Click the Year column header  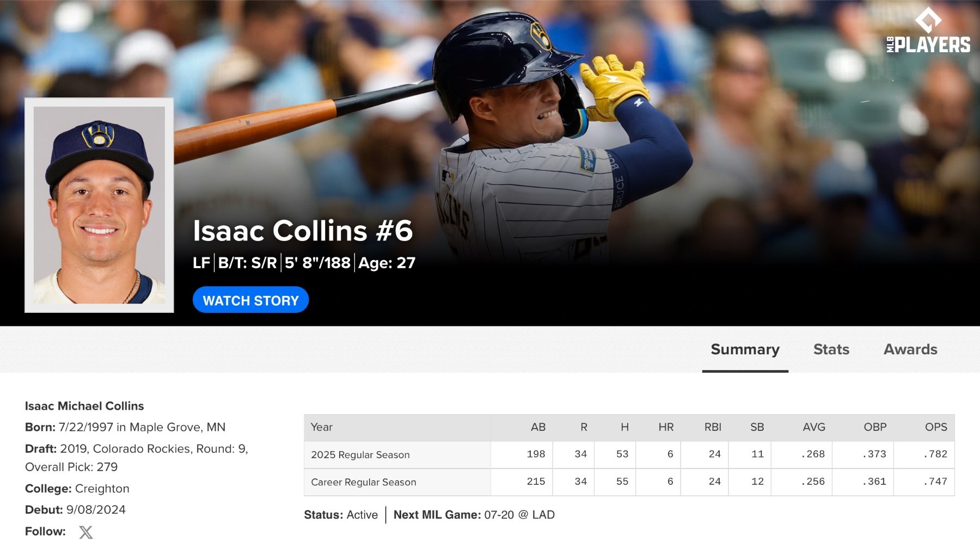click(x=322, y=428)
